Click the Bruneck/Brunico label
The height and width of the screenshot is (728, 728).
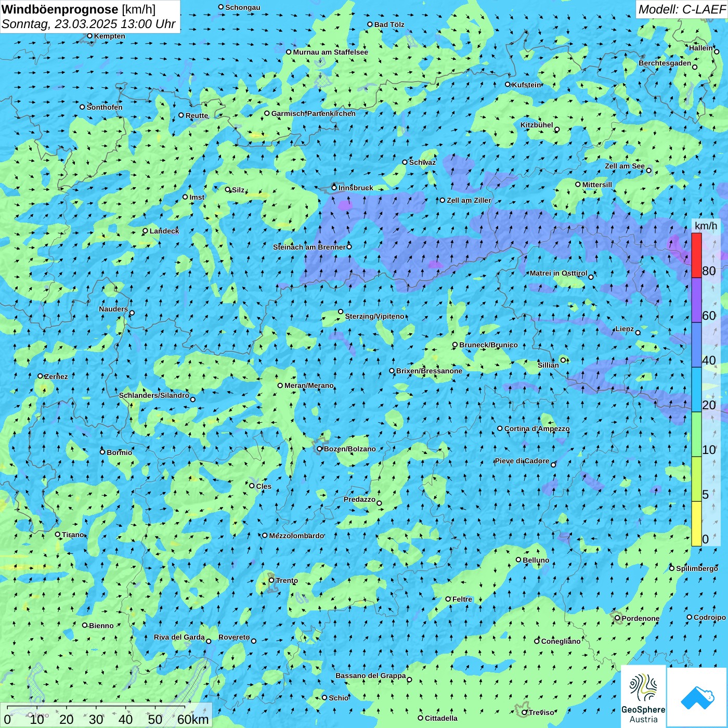tap(488, 345)
